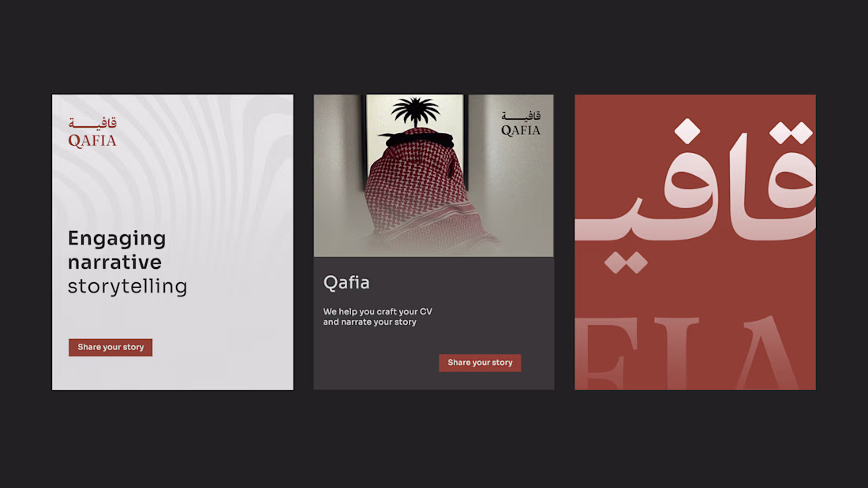Image resolution: width=868 pixels, height=488 pixels.
Task: Click the Share your story button on the dark card
Action: click(x=480, y=363)
